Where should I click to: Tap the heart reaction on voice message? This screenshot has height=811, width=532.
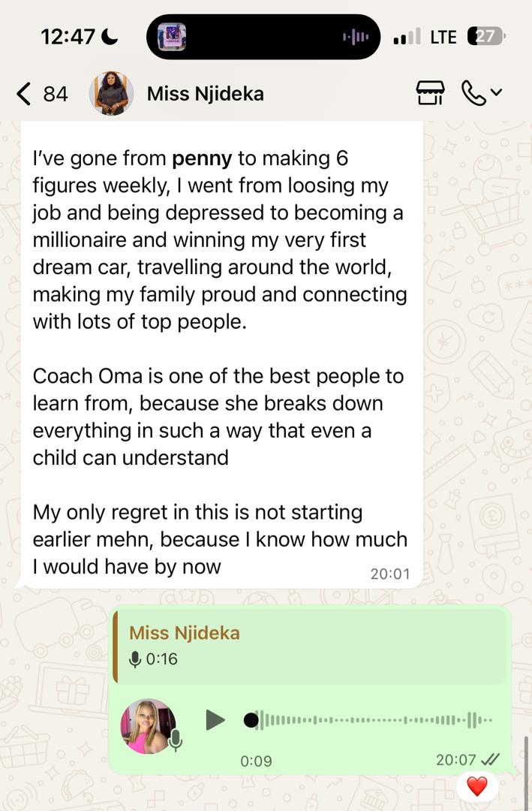477,786
